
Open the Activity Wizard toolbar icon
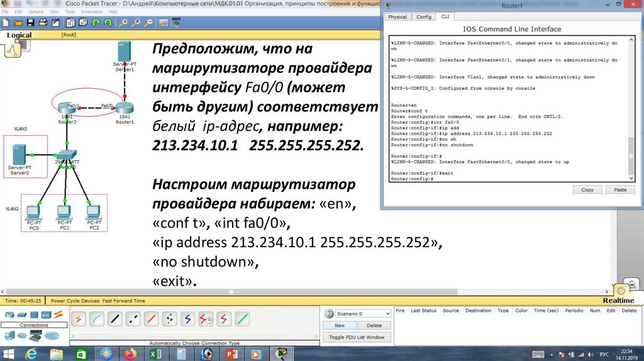55,23
